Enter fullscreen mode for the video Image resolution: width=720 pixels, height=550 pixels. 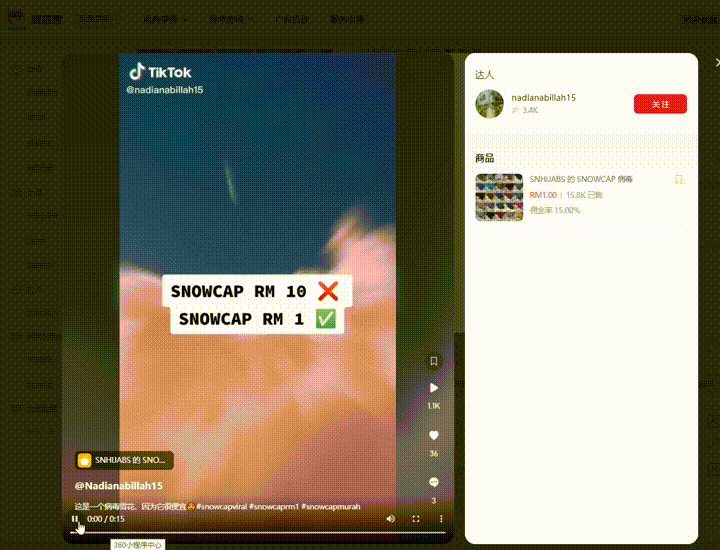pos(416,519)
